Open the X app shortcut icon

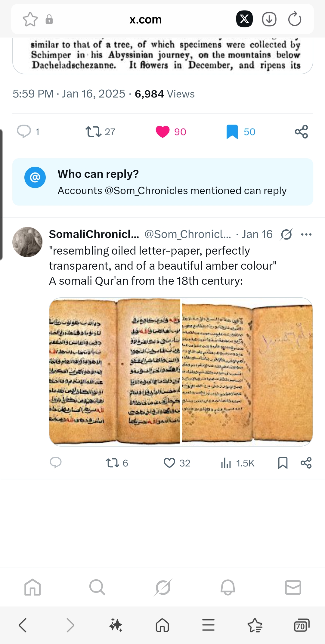tap(244, 19)
